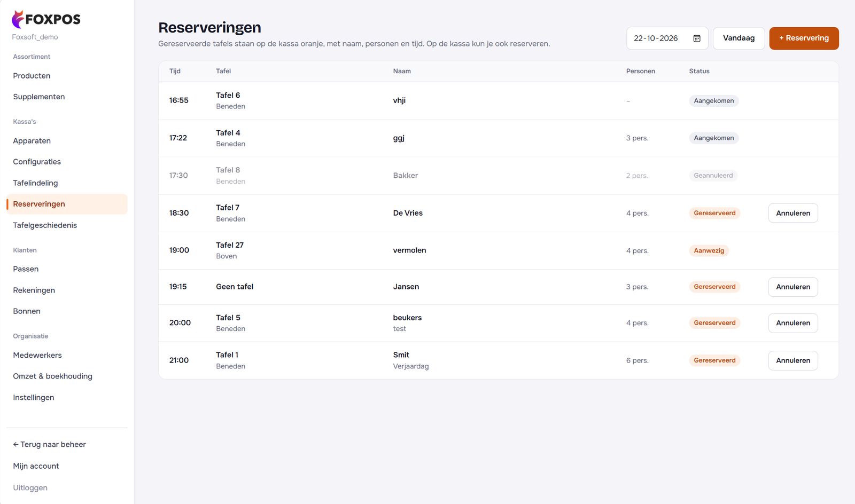Select the 16:55 time cell
855x504 pixels.
click(179, 100)
